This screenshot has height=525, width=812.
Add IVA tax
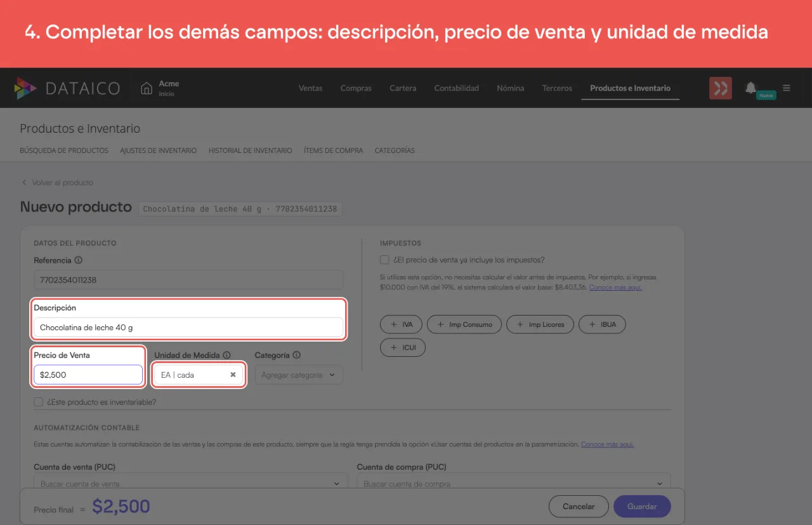tap(401, 324)
